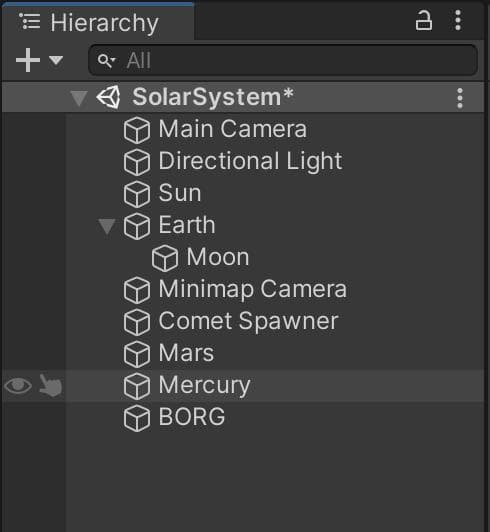The image size is (490, 532).
Task: Select the BORG object
Action: click(192, 417)
